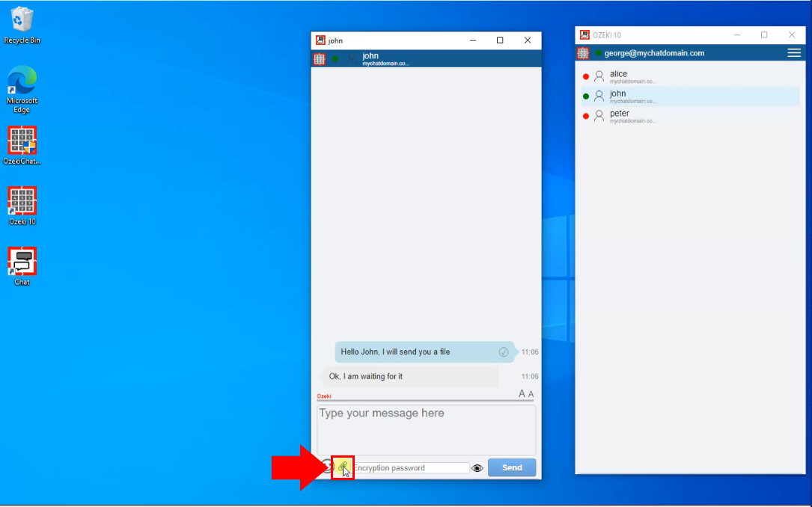This screenshot has height=507, width=812.
Task: Toggle encryption password visibility eye icon
Action: point(477,468)
